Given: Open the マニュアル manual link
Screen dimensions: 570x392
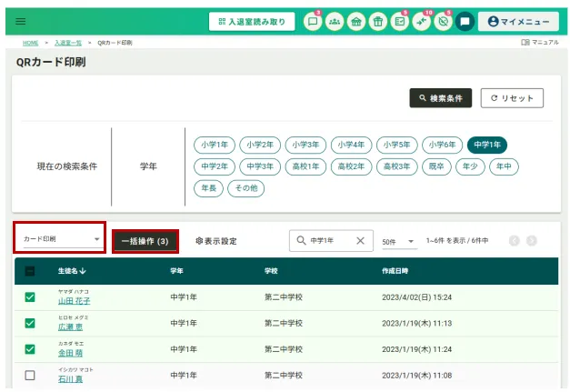Looking at the screenshot, I should (x=539, y=43).
